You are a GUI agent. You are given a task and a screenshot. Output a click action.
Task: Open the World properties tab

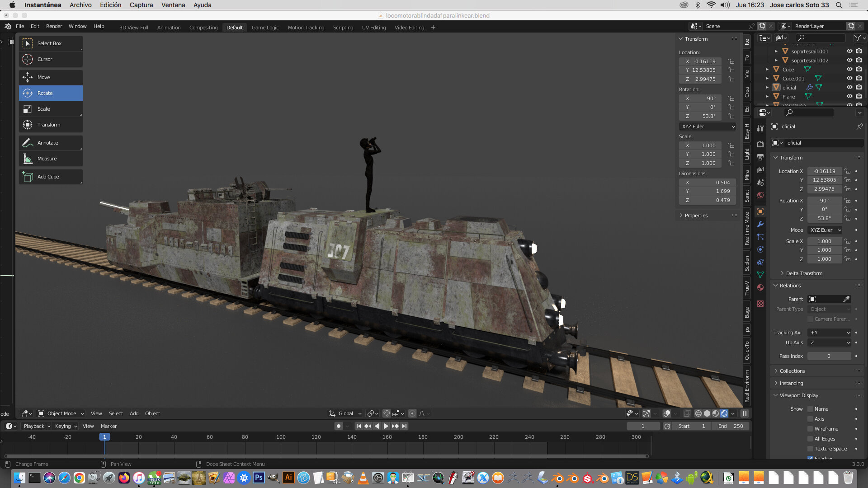(x=760, y=195)
